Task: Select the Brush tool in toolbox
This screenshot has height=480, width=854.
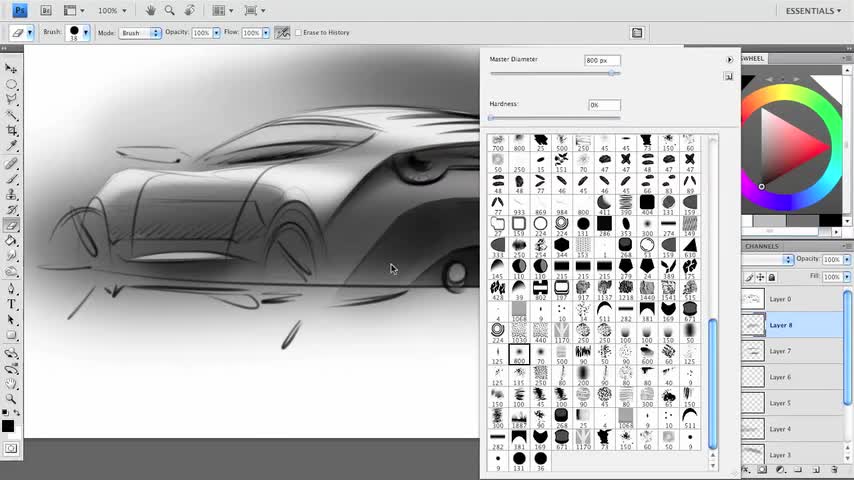Action: pyautogui.click(x=11, y=179)
